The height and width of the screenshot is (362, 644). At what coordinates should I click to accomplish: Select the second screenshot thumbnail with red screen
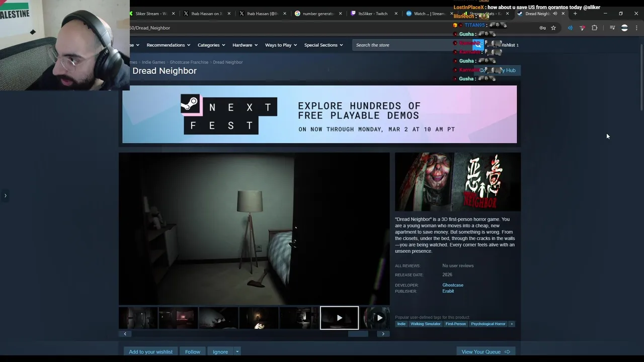point(178,318)
